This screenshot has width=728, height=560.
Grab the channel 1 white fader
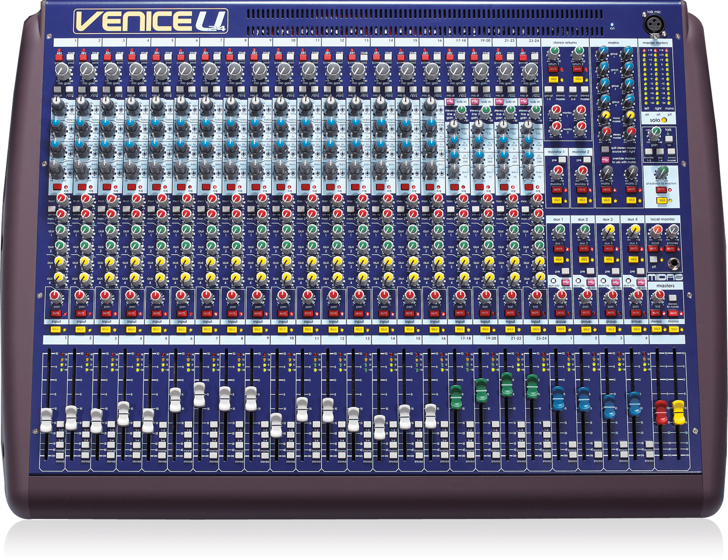click(46, 421)
